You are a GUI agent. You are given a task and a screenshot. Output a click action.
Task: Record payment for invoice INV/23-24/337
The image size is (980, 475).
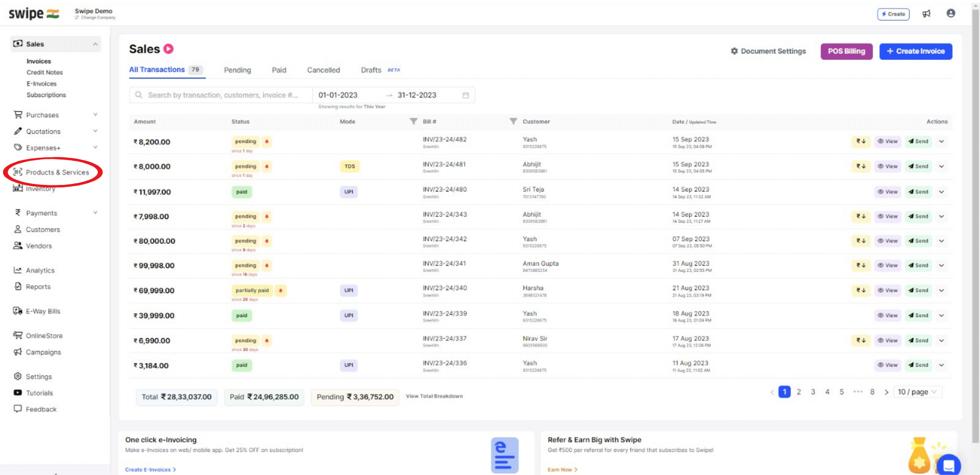tap(861, 341)
